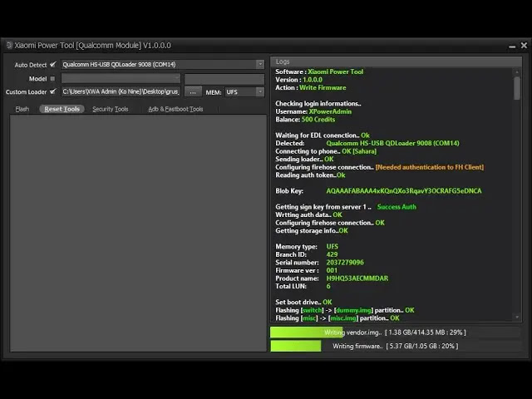Click the custom loader path field
Screen dimensions: 532x399
(x=121, y=91)
